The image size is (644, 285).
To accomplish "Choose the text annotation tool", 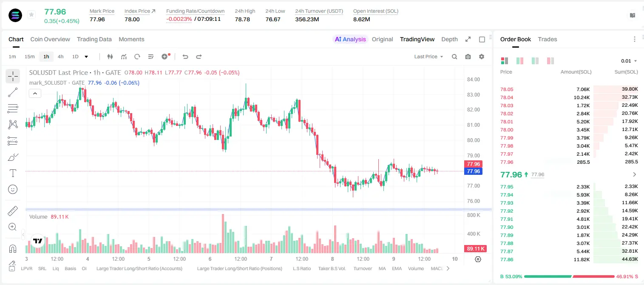I will point(13,173).
